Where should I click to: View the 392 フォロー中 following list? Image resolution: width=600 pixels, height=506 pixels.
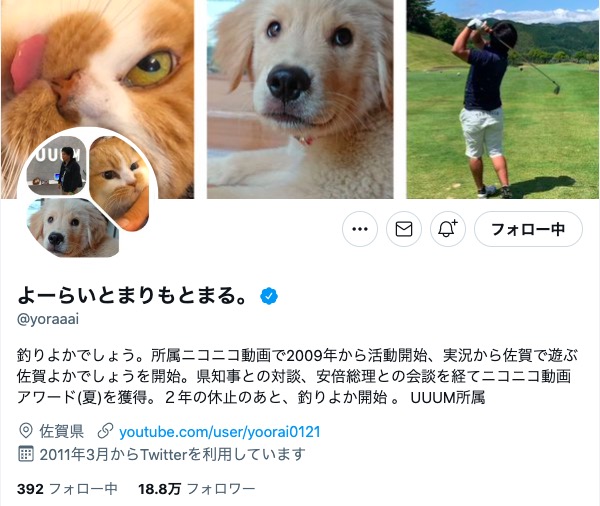[x=67, y=489]
